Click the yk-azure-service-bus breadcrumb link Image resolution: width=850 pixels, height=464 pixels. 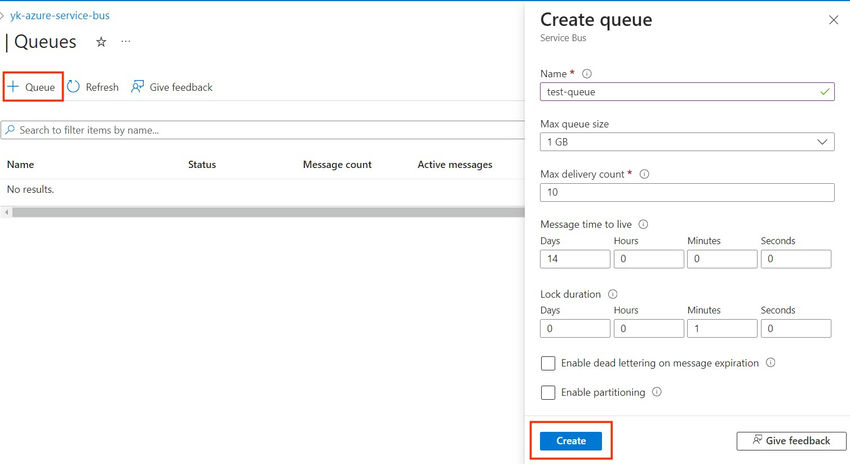click(x=59, y=16)
